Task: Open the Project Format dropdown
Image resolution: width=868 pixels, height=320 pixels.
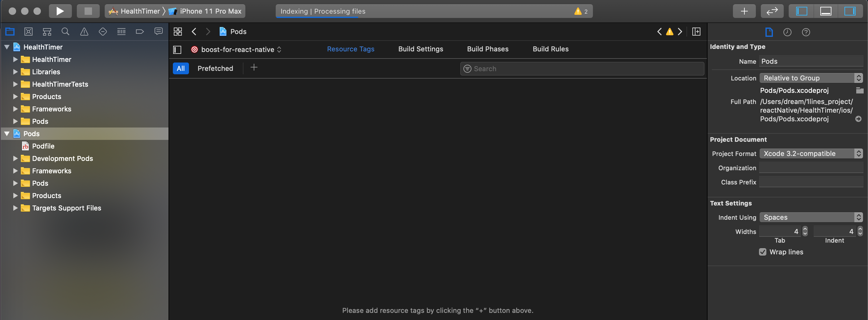Action: pyautogui.click(x=811, y=154)
